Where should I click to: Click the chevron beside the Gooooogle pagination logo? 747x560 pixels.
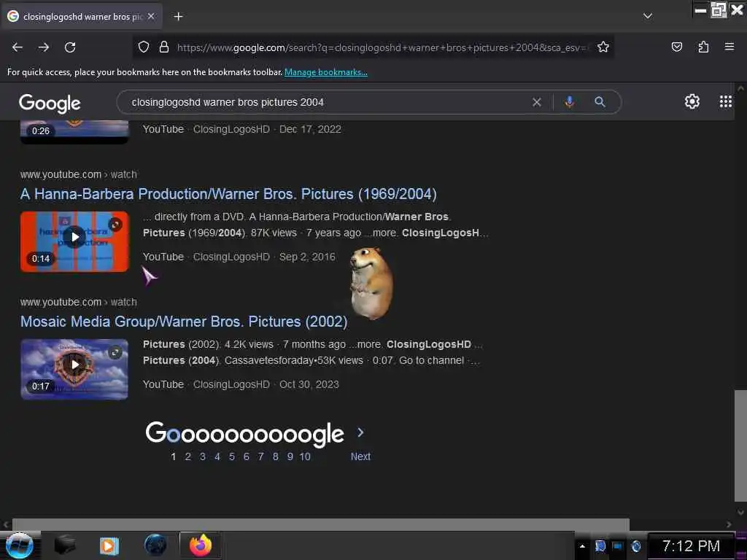360,433
